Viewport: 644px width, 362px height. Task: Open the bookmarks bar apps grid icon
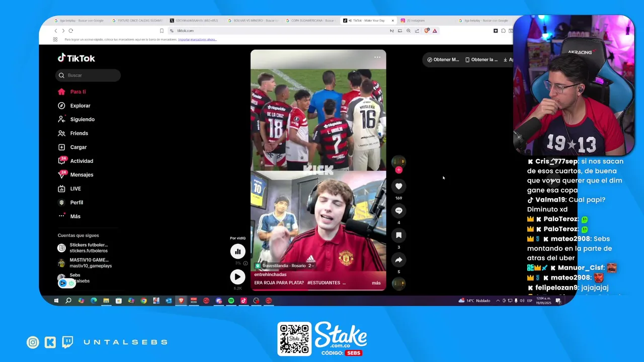tap(55, 39)
